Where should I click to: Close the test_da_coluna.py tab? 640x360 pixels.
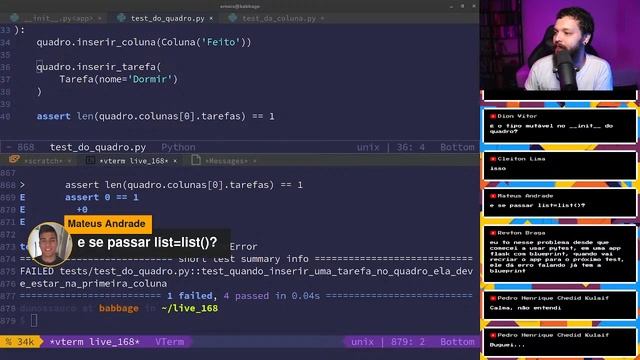coord(322,18)
